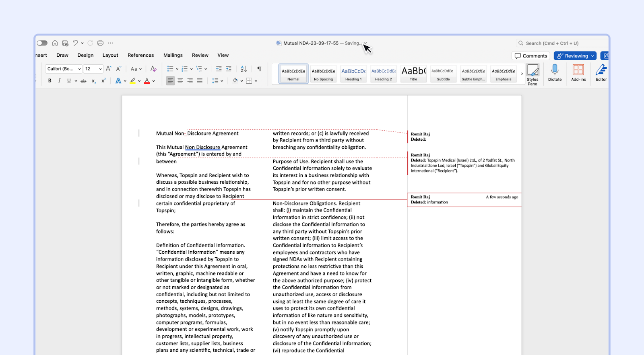This screenshot has width=644, height=355.
Task: Align text right
Action: click(190, 81)
